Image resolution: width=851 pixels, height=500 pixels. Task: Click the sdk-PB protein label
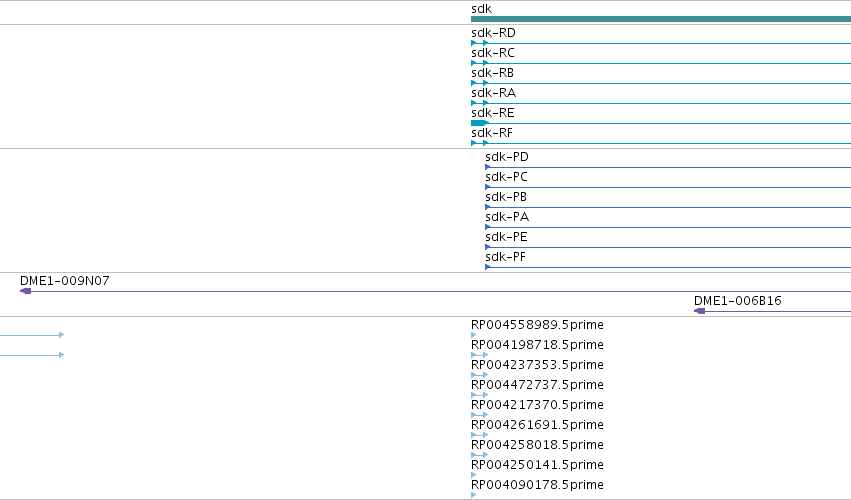[x=506, y=197]
